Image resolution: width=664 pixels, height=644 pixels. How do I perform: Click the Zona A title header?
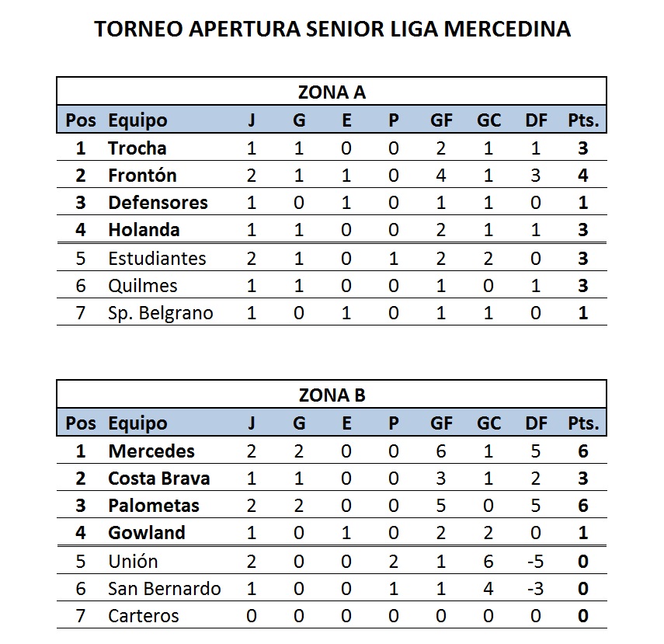click(332, 92)
